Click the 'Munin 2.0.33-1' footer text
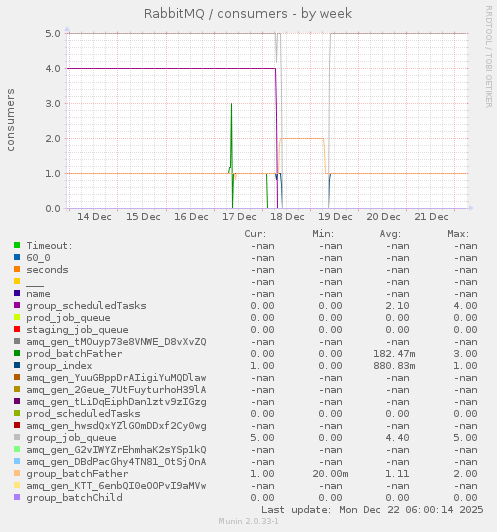Screen dimensions: 497x532 (x=248, y=521)
